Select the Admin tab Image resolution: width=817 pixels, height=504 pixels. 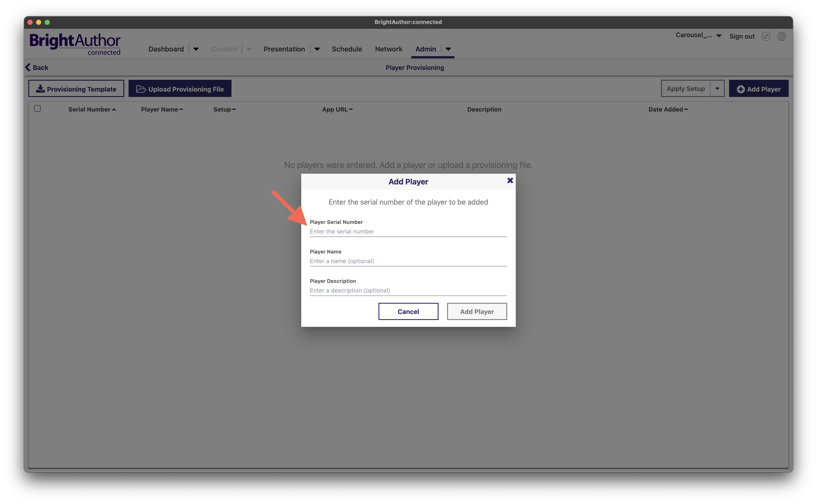425,49
